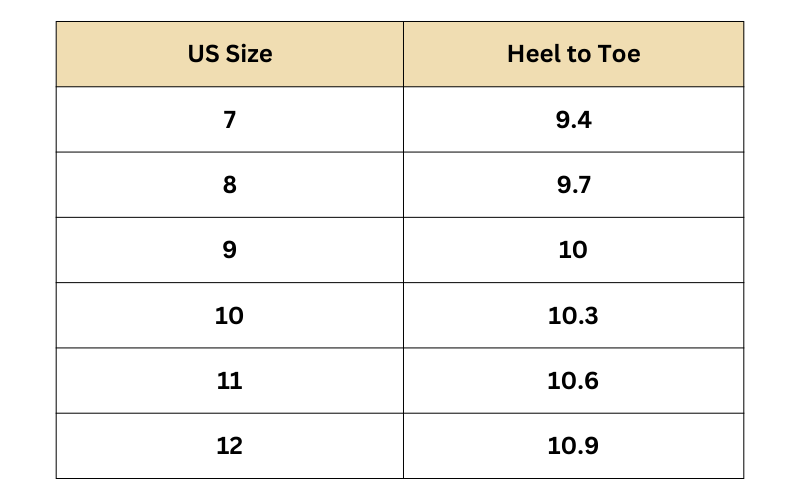800x500 pixels.
Task: Select the US size 12 cell
Action: 230,446
